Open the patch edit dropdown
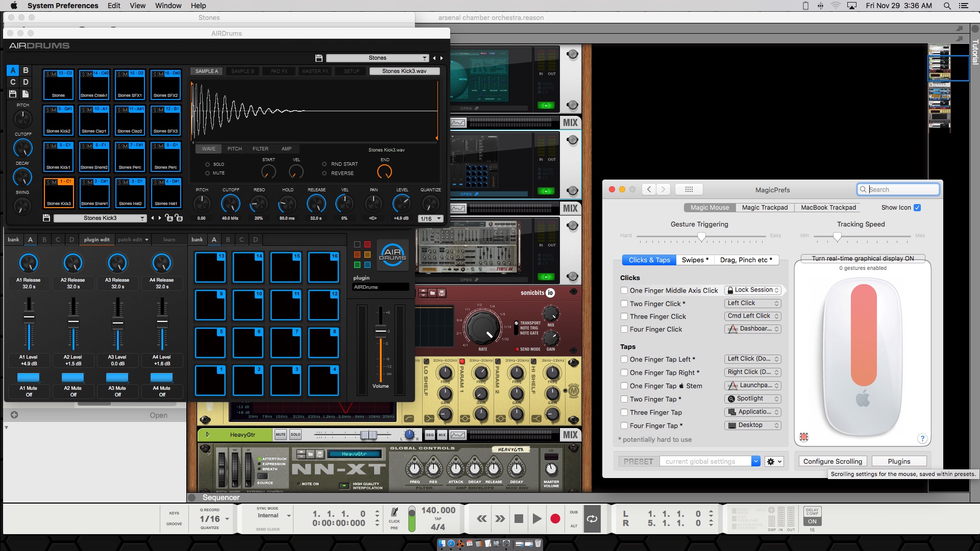The width and height of the screenshot is (980, 551). (133, 239)
